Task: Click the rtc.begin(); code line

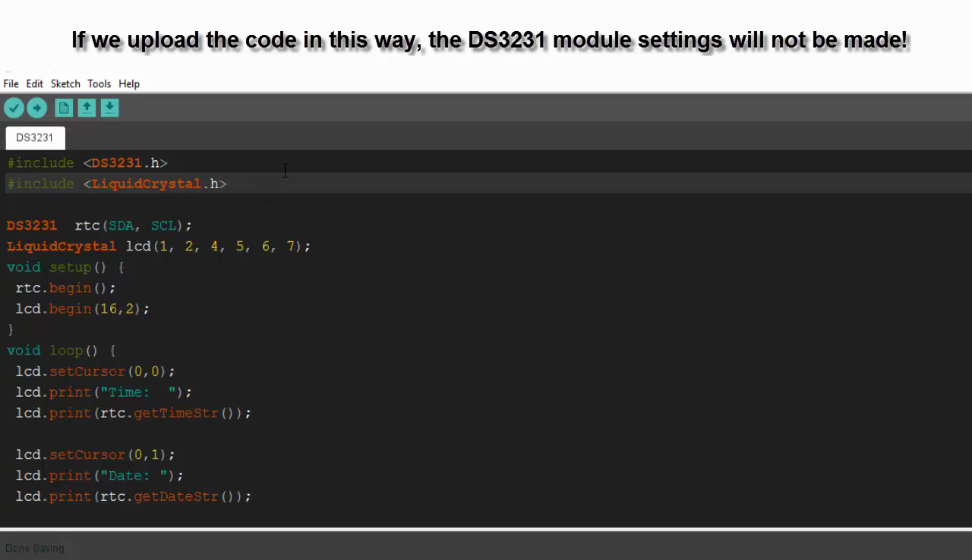Action: pos(65,288)
